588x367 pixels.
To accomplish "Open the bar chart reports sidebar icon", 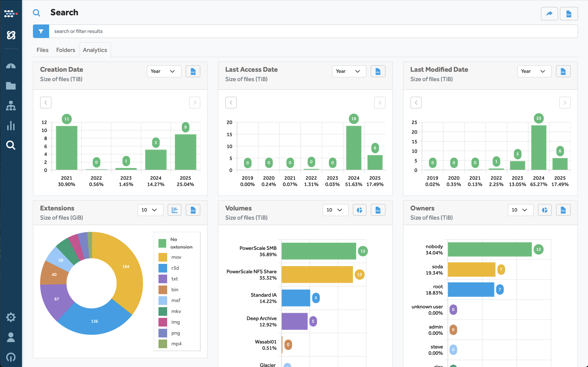I will coord(11,126).
